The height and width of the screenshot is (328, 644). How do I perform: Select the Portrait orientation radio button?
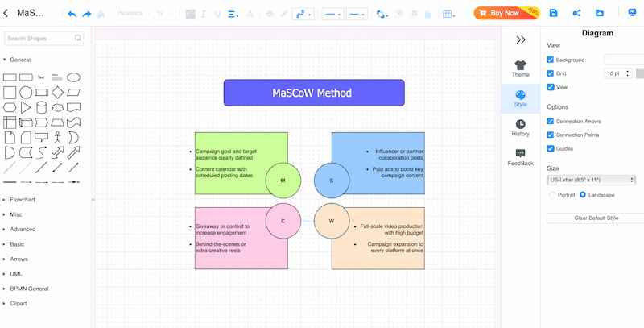point(551,195)
